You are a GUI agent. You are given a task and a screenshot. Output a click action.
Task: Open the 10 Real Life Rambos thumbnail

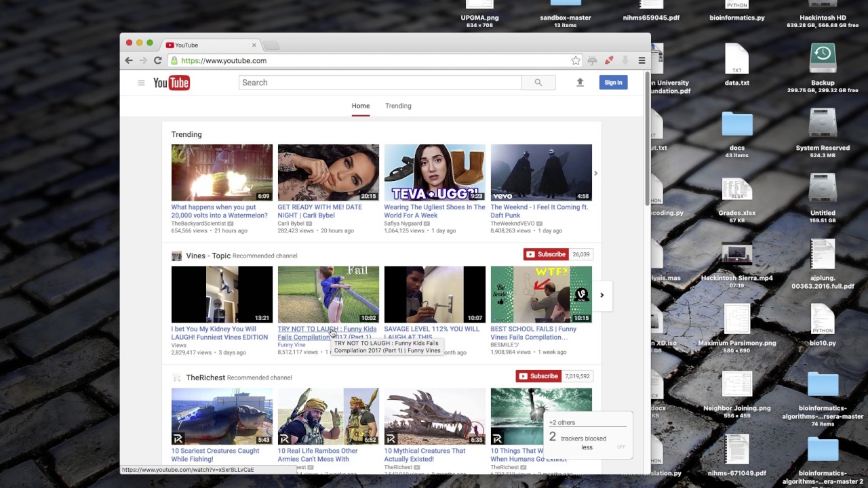coord(328,416)
